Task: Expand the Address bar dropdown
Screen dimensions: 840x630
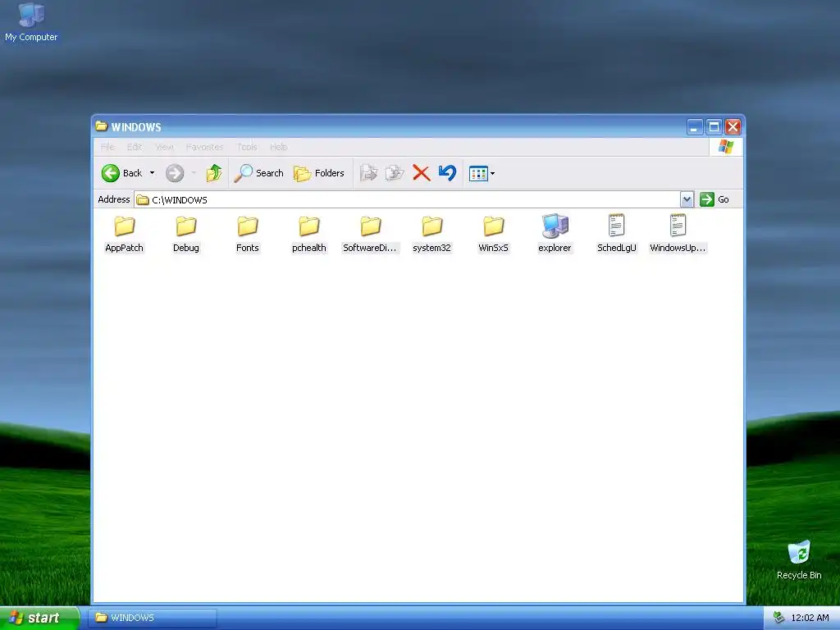Action: (x=687, y=200)
